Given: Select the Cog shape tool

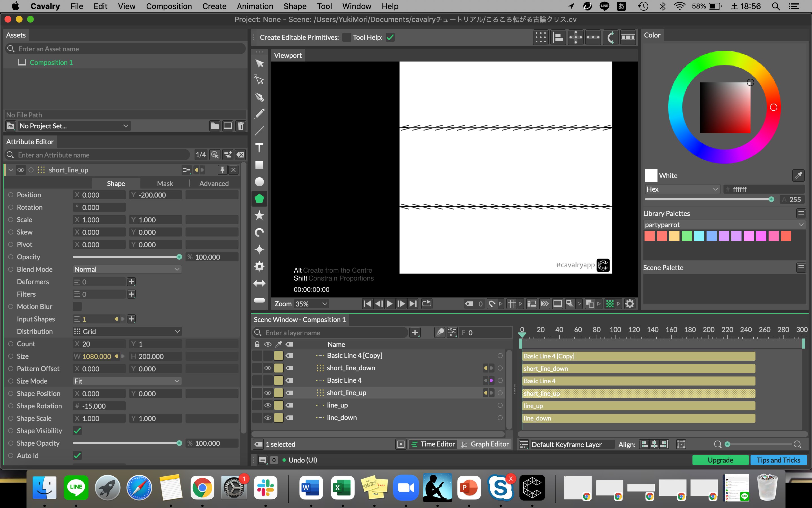Looking at the screenshot, I should [259, 266].
